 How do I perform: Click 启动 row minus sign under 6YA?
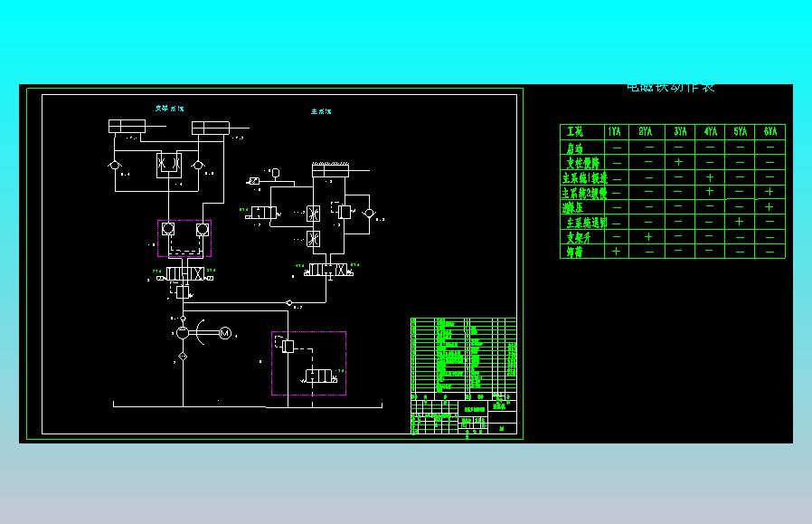pos(770,148)
